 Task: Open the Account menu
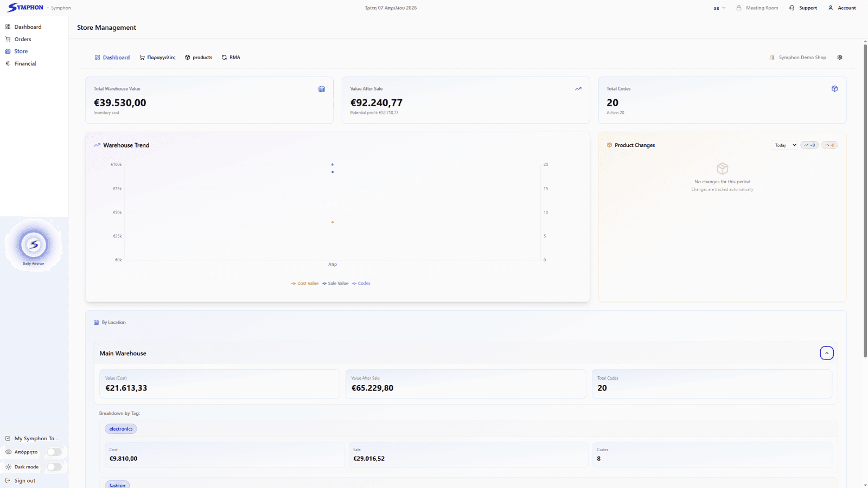click(x=842, y=8)
